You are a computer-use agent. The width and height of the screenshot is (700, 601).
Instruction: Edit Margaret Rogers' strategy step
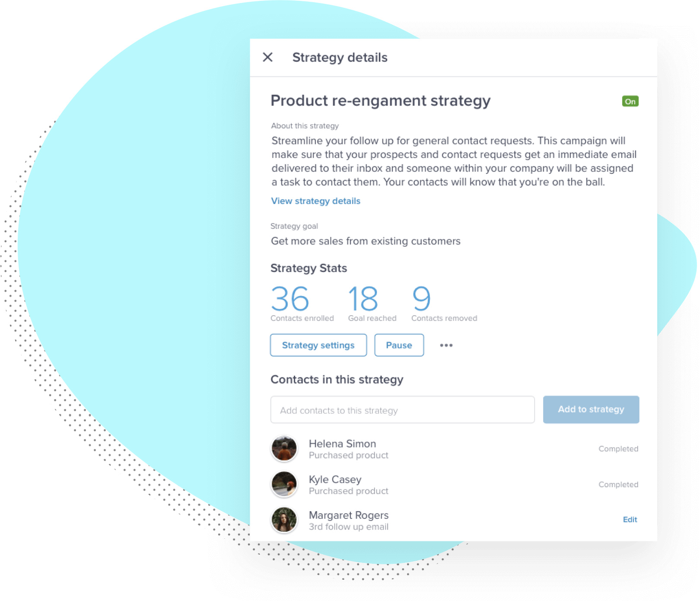630,520
